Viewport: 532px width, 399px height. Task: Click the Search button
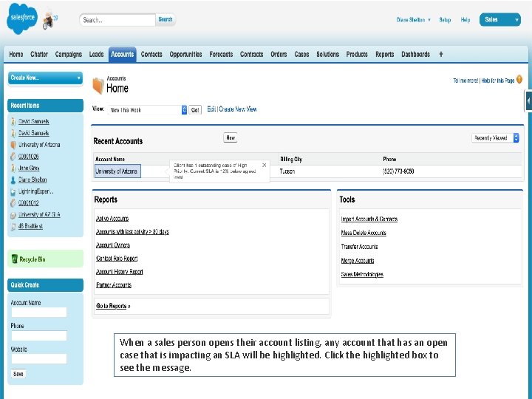(166, 20)
